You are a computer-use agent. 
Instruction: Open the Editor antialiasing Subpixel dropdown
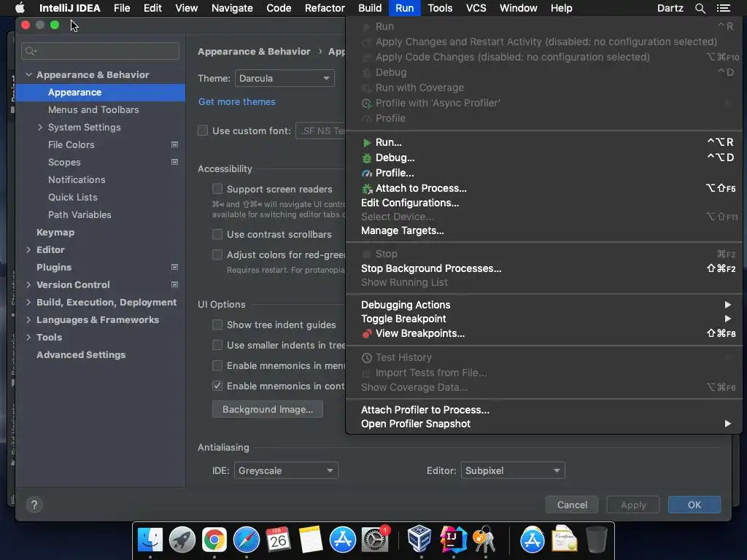513,470
